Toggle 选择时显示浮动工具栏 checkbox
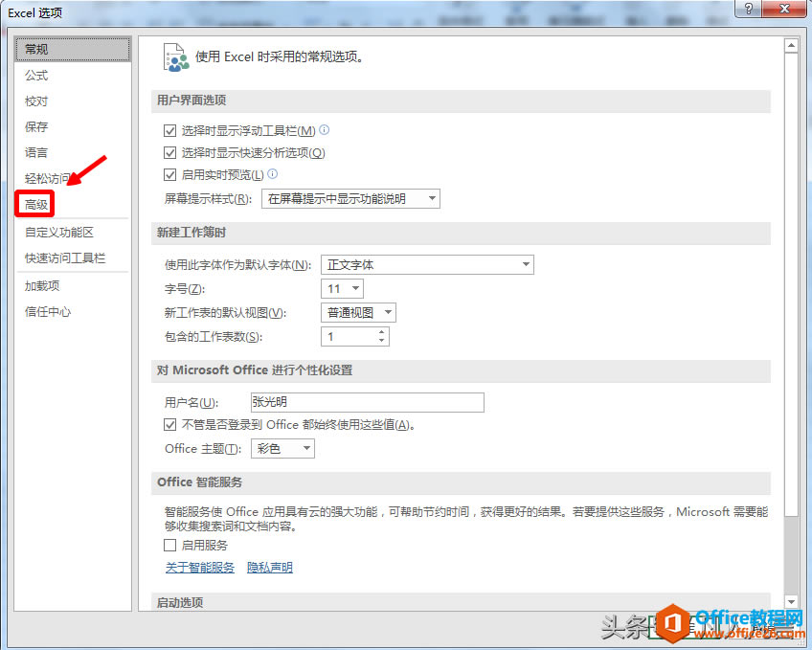Image resolution: width=812 pixels, height=650 pixels. (x=169, y=130)
